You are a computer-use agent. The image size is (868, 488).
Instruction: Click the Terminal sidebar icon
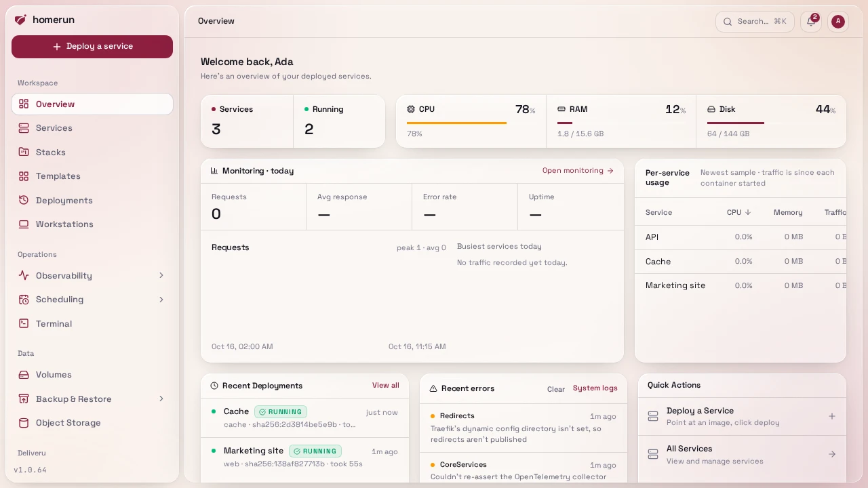[24, 324]
